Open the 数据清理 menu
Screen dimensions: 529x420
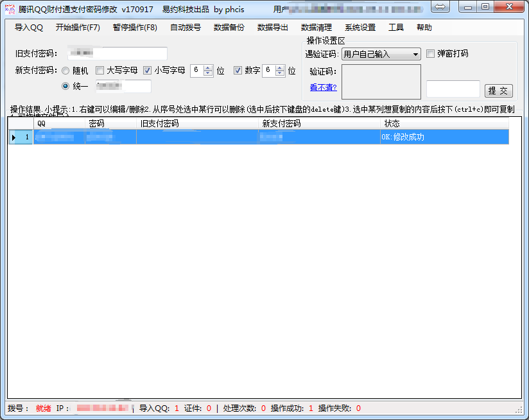pyautogui.click(x=317, y=28)
